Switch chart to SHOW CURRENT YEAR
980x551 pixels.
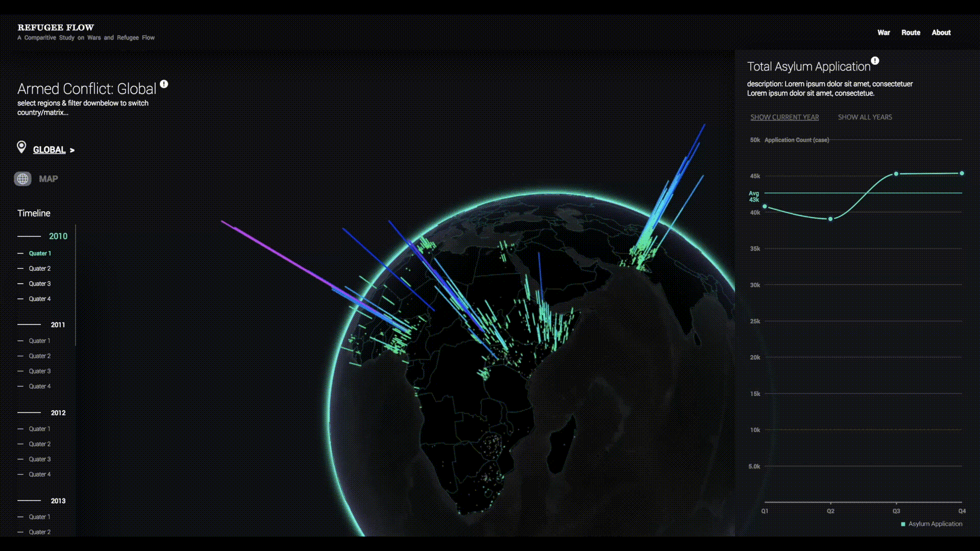pyautogui.click(x=785, y=117)
